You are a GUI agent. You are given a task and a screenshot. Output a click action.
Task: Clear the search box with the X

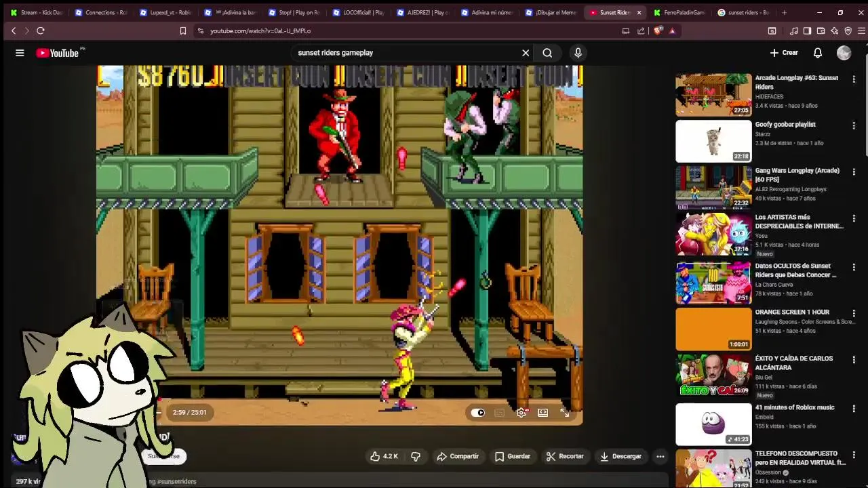(526, 53)
